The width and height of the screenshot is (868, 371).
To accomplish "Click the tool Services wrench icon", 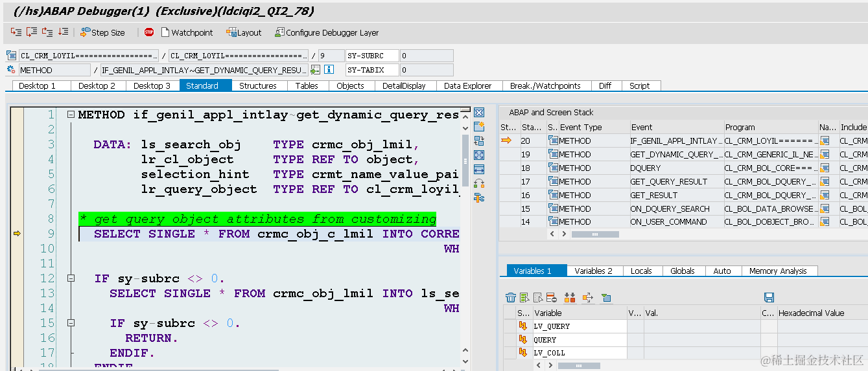I will (x=479, y=197).
